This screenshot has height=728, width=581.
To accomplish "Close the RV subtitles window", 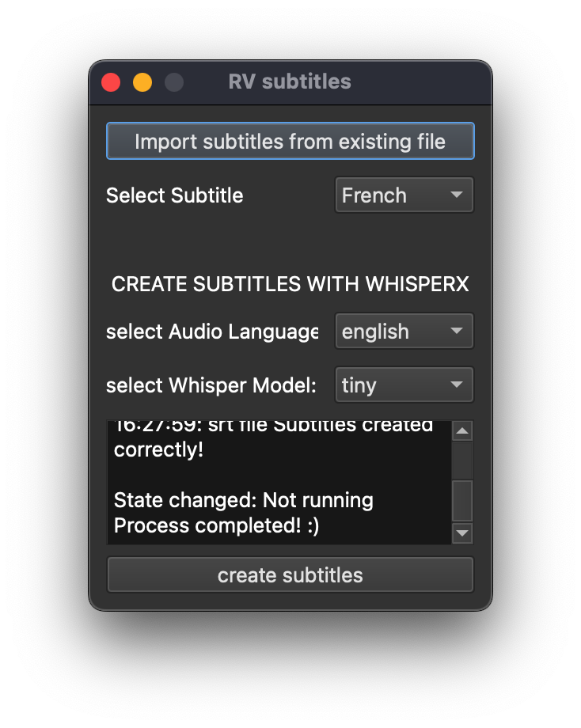I will (x=111, y=82).
